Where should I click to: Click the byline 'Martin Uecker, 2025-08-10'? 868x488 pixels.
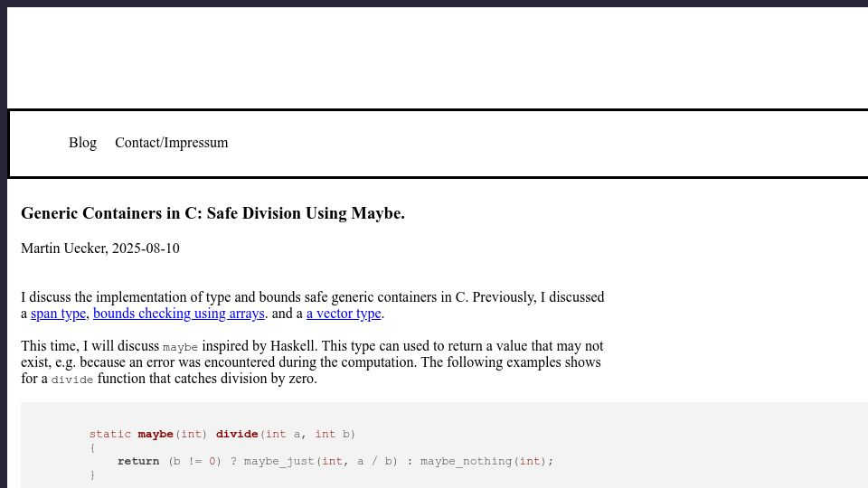[x=100, y=249]
